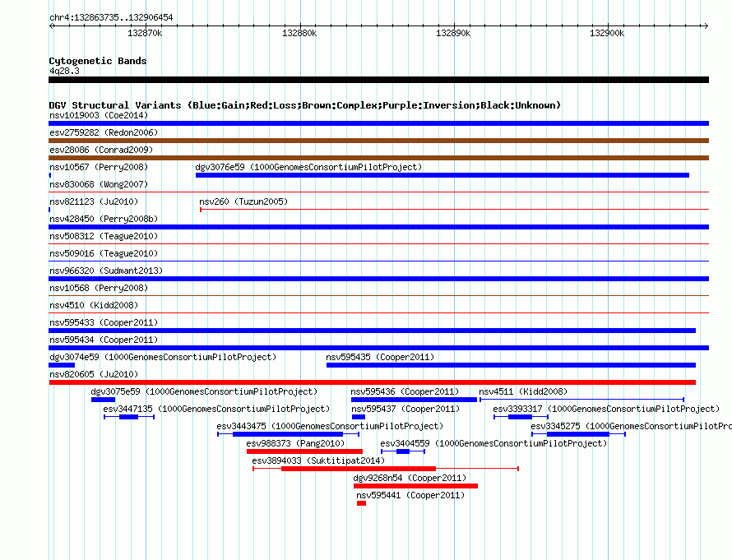Click nsv595436 (Cooper2011) label
The height and width of the screenshot is (560, 732).
pyautogui.click(x=405, y=391)
